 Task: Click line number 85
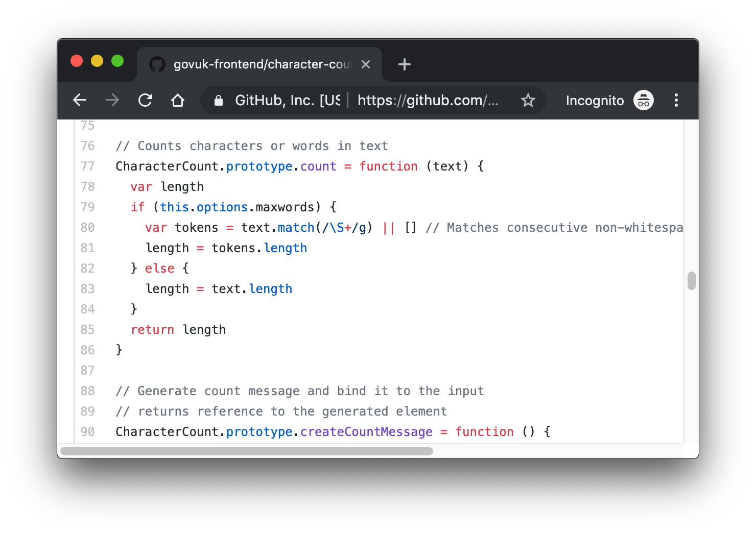88,330
